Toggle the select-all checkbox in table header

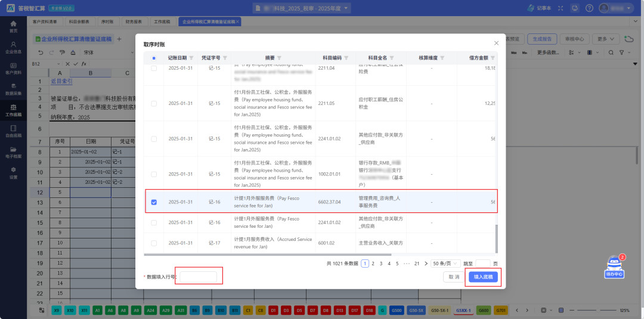click(x=154, y=58)
